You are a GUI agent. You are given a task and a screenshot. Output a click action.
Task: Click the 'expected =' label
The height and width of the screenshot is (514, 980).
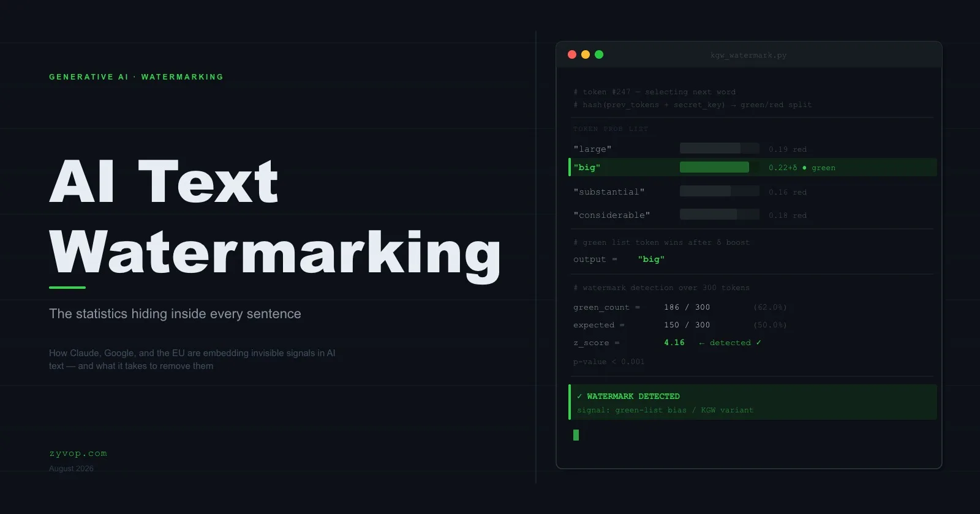(599, 325)
